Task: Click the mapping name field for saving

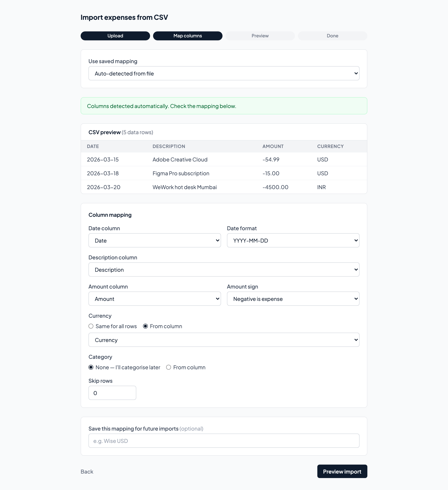Action: pyautogui.click(x=224, y=441)
